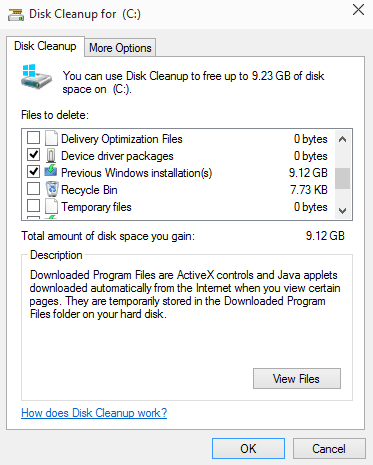
Task: Click the file list scrollbar thumb
Action: [x=342, y=178]
